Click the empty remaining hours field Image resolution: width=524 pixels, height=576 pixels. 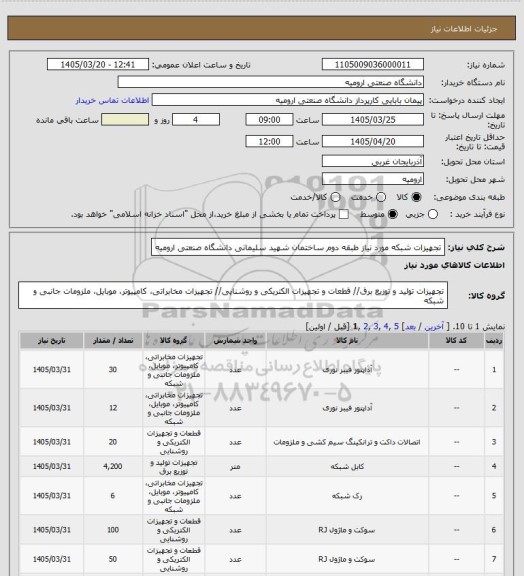[125, 120]
